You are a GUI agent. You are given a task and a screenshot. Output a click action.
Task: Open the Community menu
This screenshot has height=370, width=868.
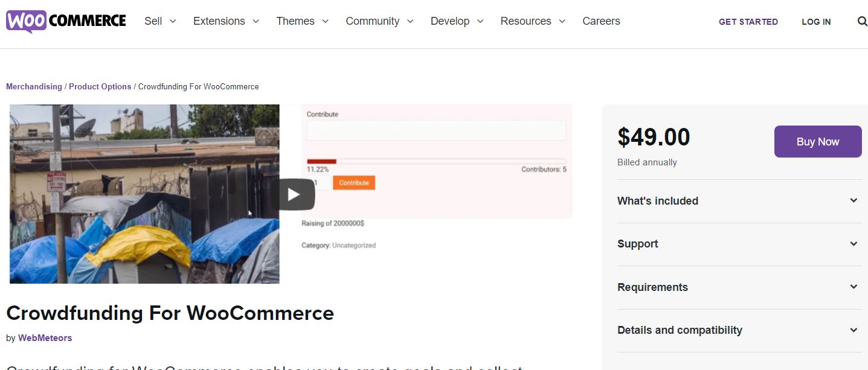[380, 21]
